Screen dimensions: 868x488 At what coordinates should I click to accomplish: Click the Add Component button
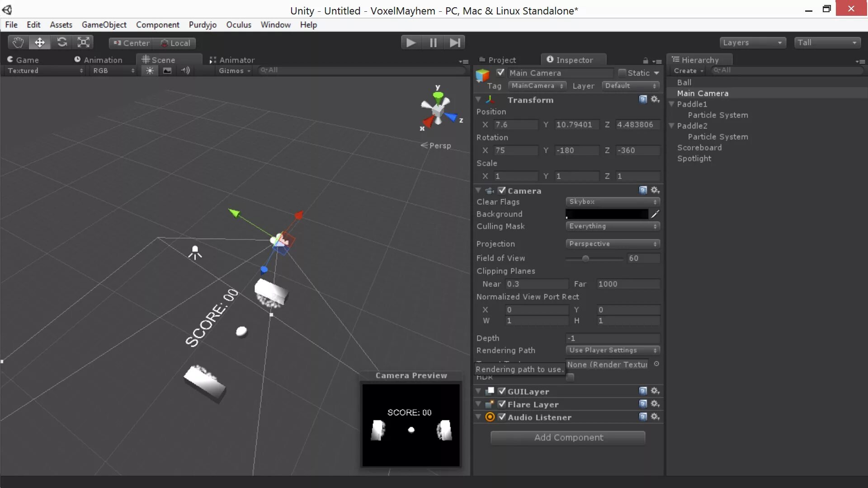point(568,437)
